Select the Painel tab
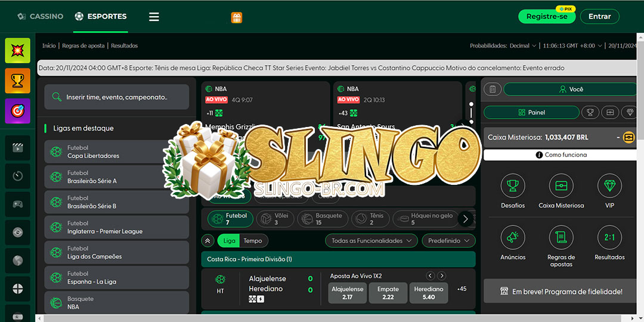The width and height of the screenshot is (644, 322). (531, 112)
